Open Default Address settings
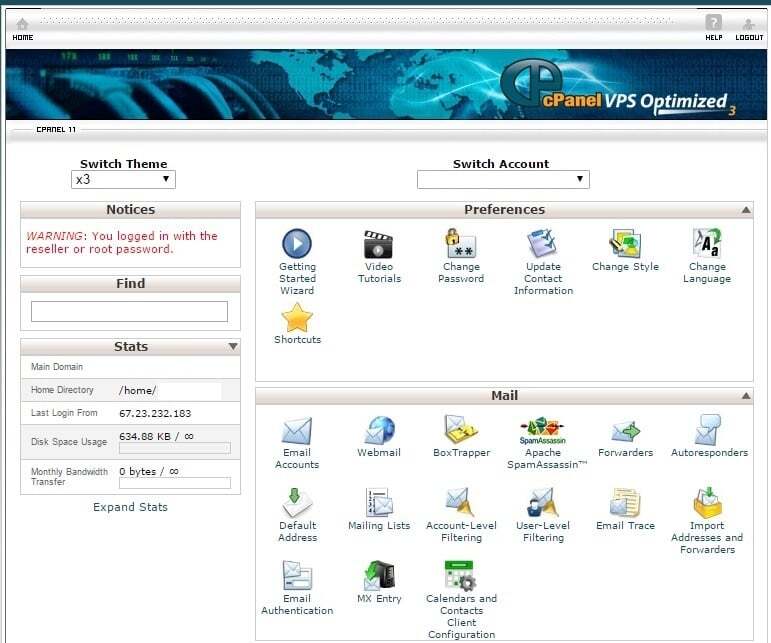This screenshot has height=643, width=771. (x=297, y=515)
